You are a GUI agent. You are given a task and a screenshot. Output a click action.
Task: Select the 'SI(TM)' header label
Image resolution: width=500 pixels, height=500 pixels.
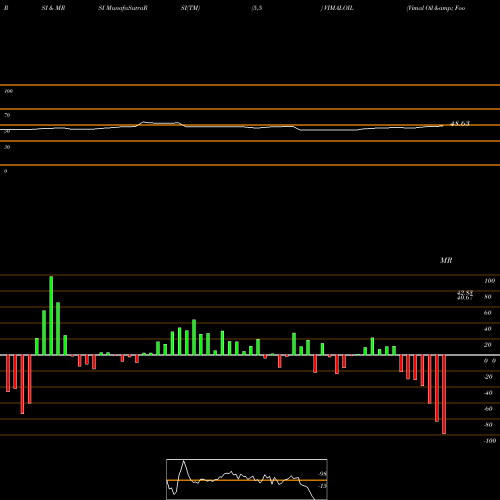(x=190, y=8)
